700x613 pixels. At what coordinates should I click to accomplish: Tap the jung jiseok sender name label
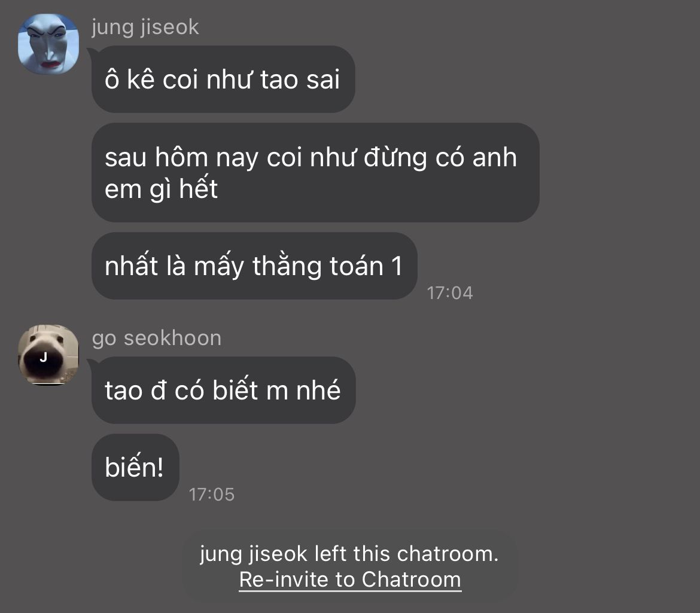click(145, 27)
